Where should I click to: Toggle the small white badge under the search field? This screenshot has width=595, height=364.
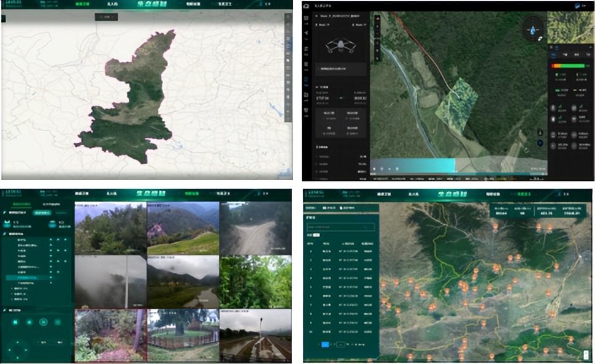pyautogui.click(x=316, y=235)
